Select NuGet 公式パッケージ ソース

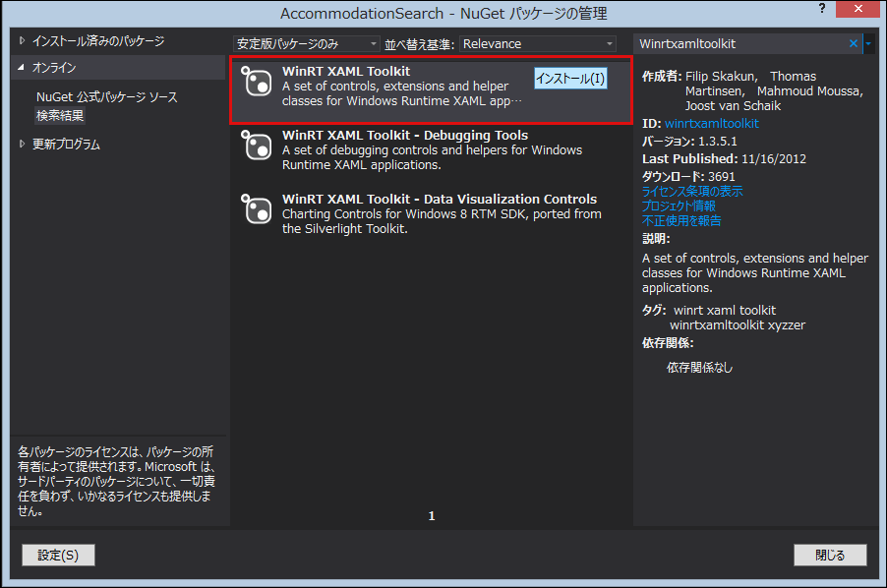point(107,97)
